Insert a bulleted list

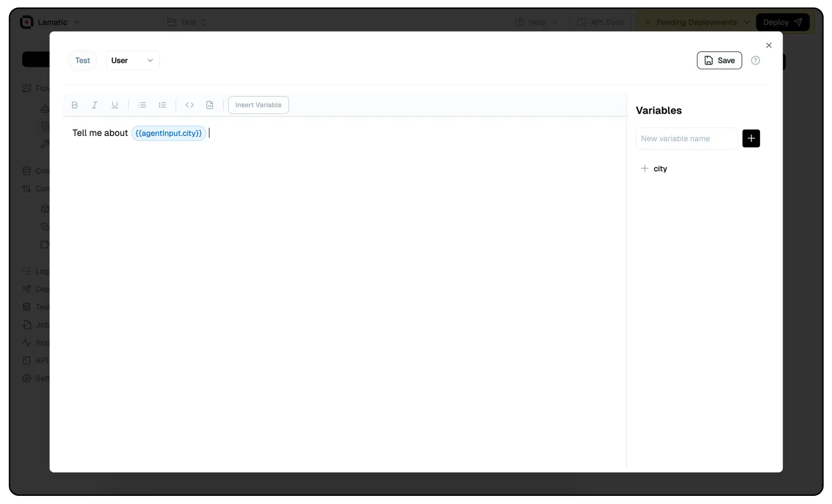tap(142, 105)
